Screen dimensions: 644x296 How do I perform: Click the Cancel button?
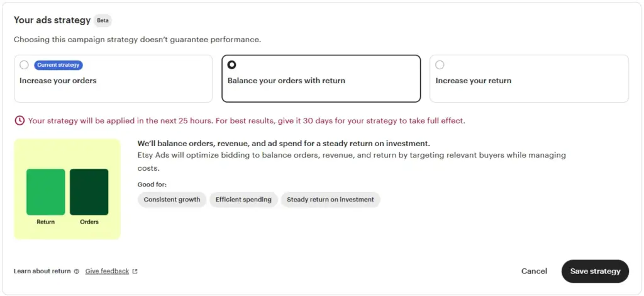[534, 271]
